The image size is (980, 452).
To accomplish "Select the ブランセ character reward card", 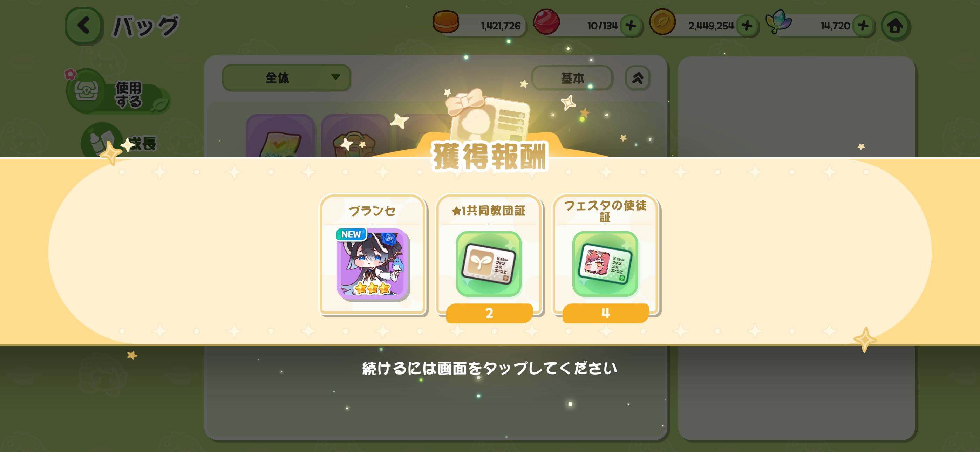I will click(372, 254).
